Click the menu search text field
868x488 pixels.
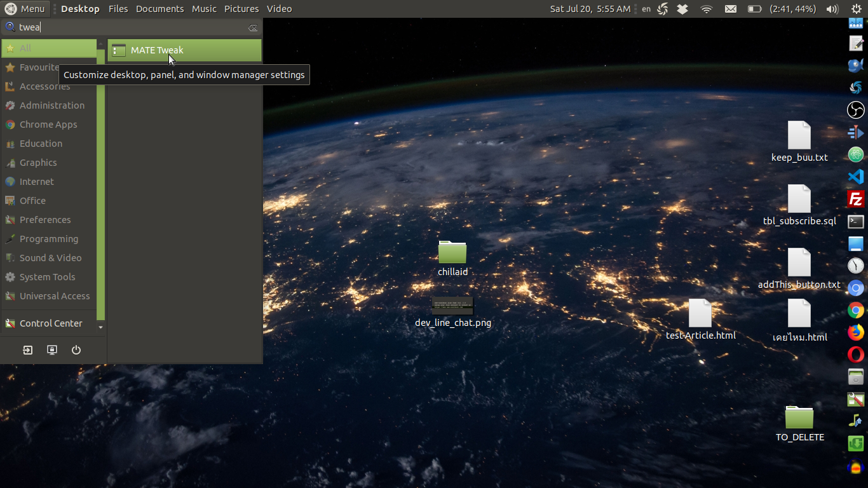click(127, 27)
